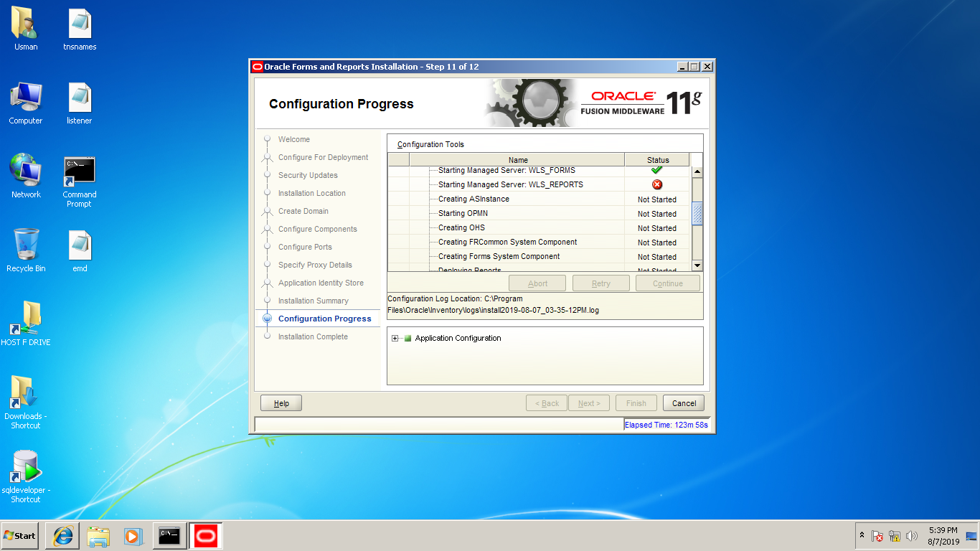Show hidden system tray icons
The width and height of the screenshot is (980, 551).
[x=862, y=536]
